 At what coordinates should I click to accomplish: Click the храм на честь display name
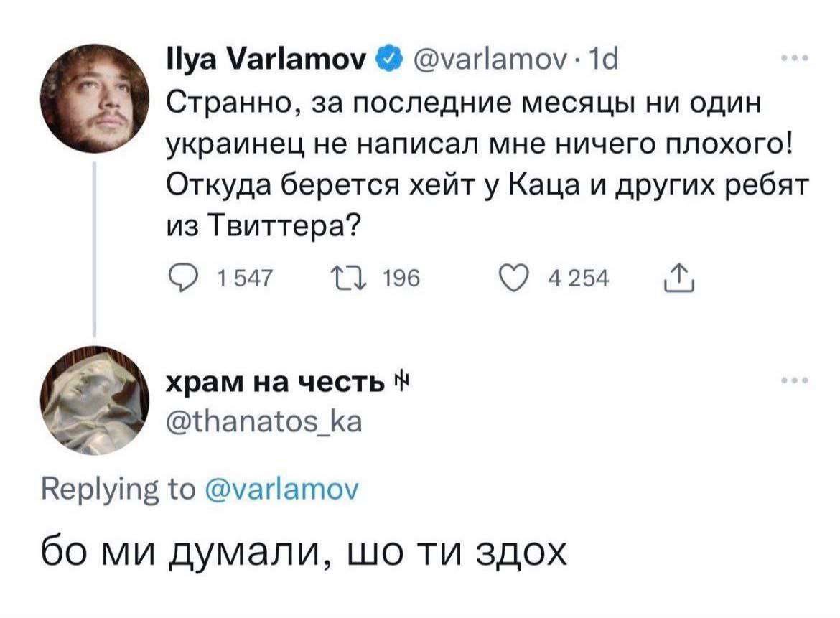point(276,383)
